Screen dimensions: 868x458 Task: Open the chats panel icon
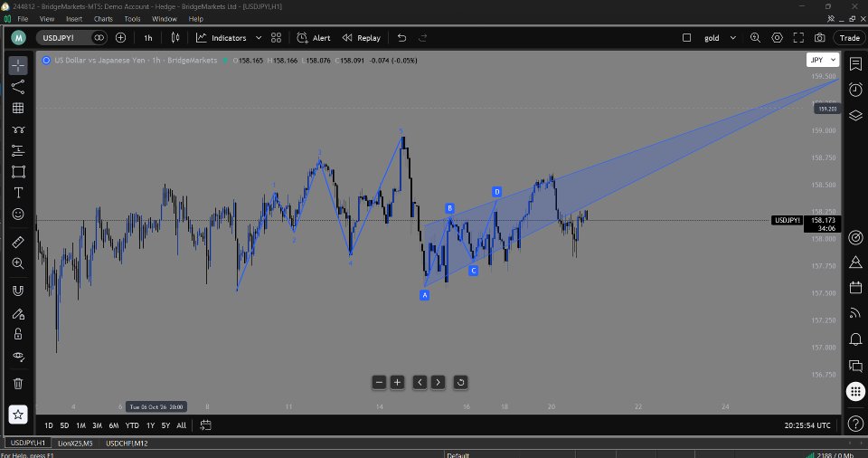855,365
